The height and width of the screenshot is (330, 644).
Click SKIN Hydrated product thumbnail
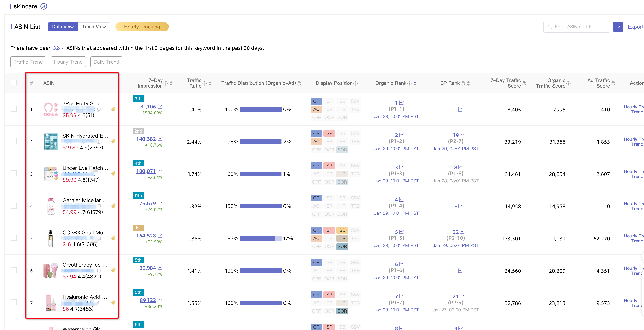(51, 142)
